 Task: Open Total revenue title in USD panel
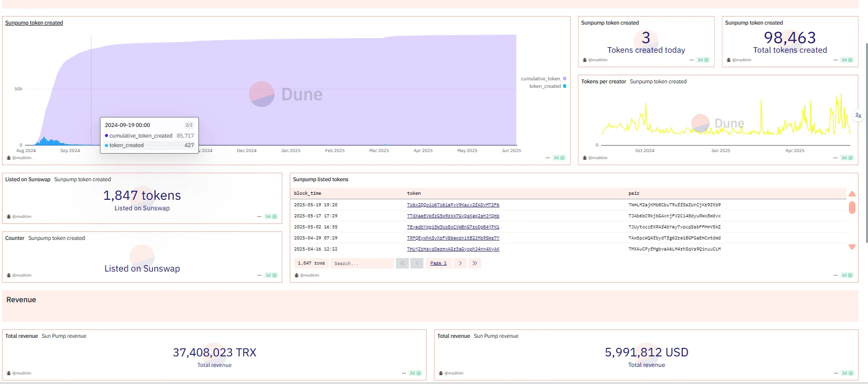pyautogui.click(x=454, y=336)
